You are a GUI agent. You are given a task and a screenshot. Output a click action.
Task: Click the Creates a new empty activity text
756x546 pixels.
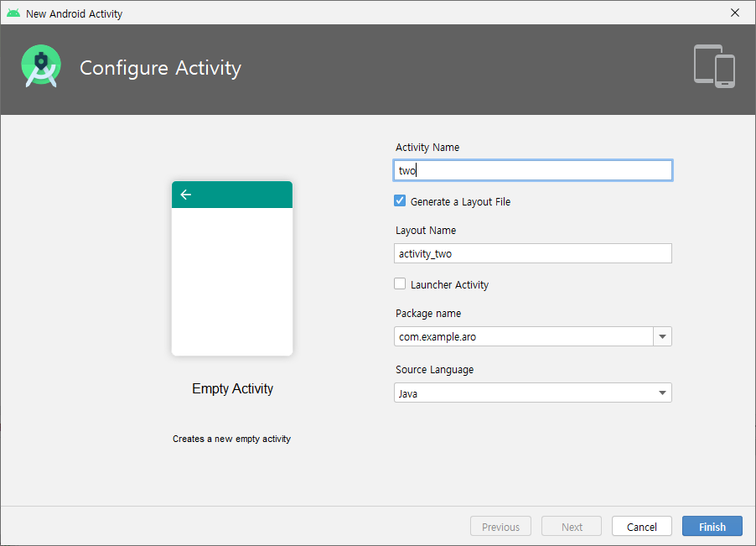click(232, 439)
